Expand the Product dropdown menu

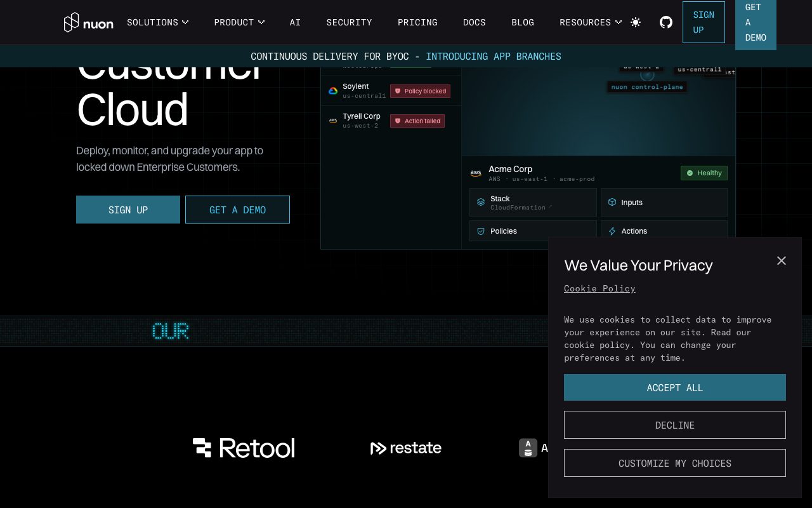coord(239,22)
